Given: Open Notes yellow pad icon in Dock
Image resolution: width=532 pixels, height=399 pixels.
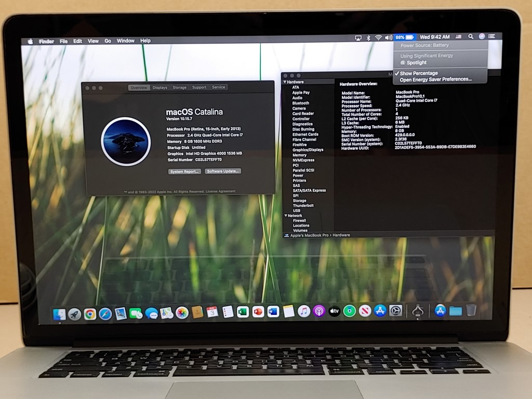Looking at the screenshot, I should click(x=289, y=311).
